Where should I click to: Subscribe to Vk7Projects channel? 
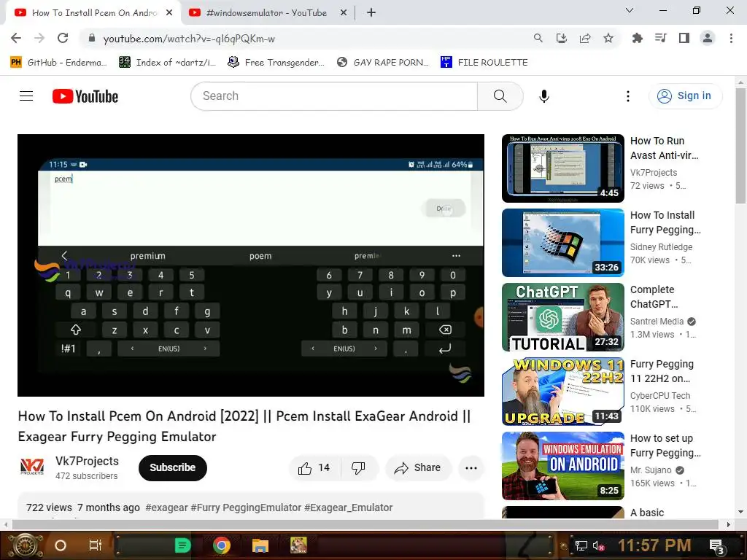point(172,468)
